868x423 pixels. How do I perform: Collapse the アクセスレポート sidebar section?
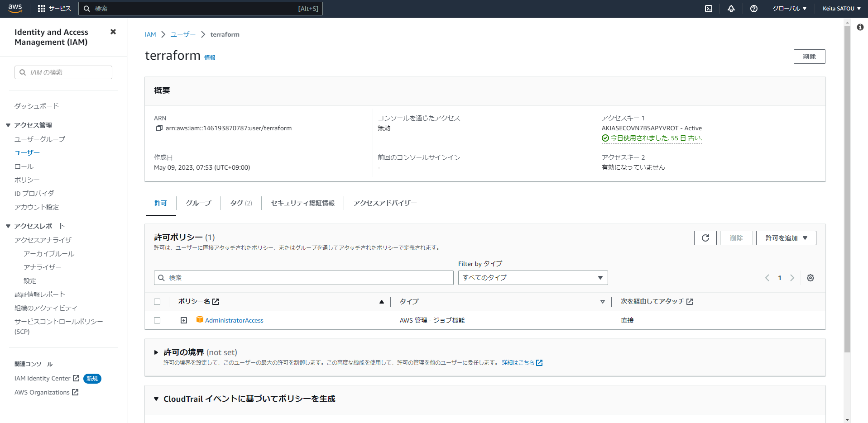[8, 226]
